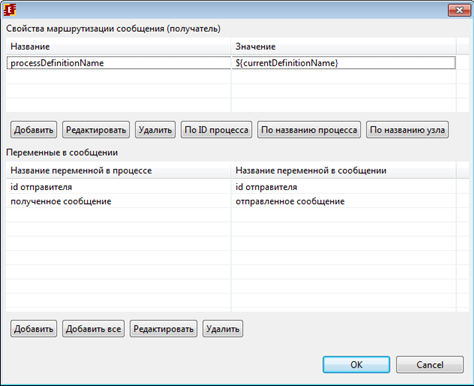Click Редактировать under the variables table
474x386 pixels.
[164, 329]
